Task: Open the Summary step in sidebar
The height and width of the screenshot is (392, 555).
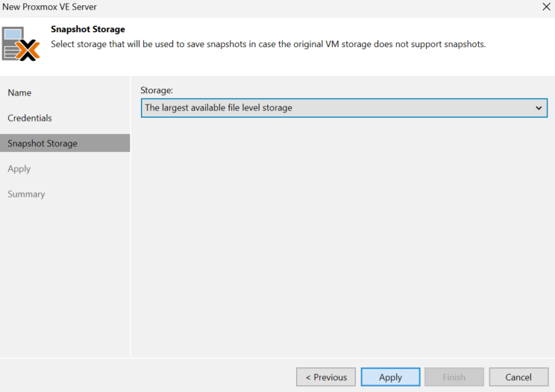Action: (26, 194)
